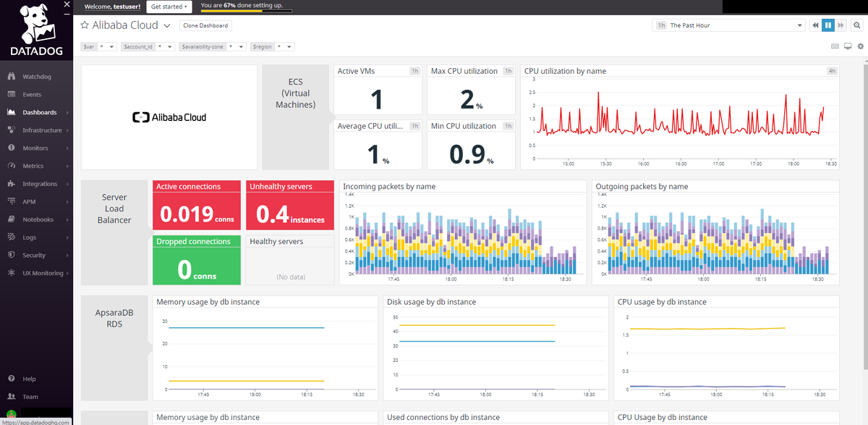Pause live dashboard updates

click(829, 25)
